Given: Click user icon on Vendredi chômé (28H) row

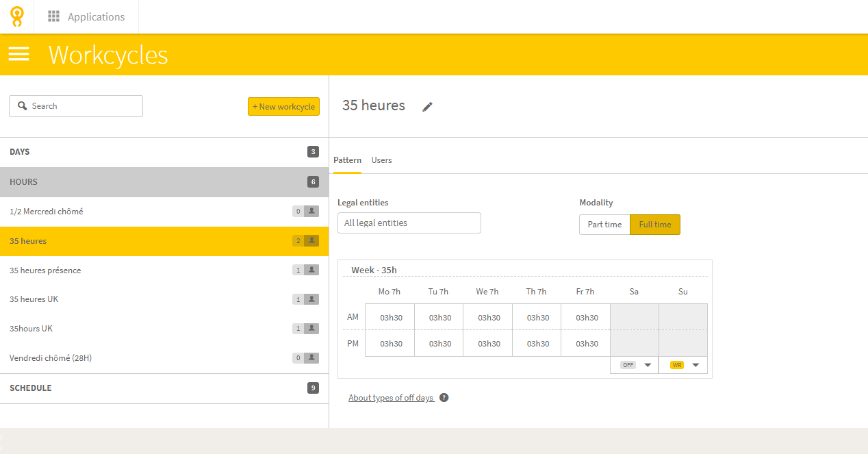Looking at the screenshot, I should pyautogui.click(x=312, y=357).
